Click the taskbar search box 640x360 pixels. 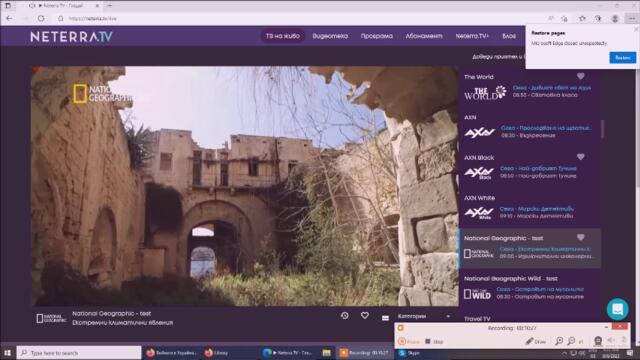79,353
